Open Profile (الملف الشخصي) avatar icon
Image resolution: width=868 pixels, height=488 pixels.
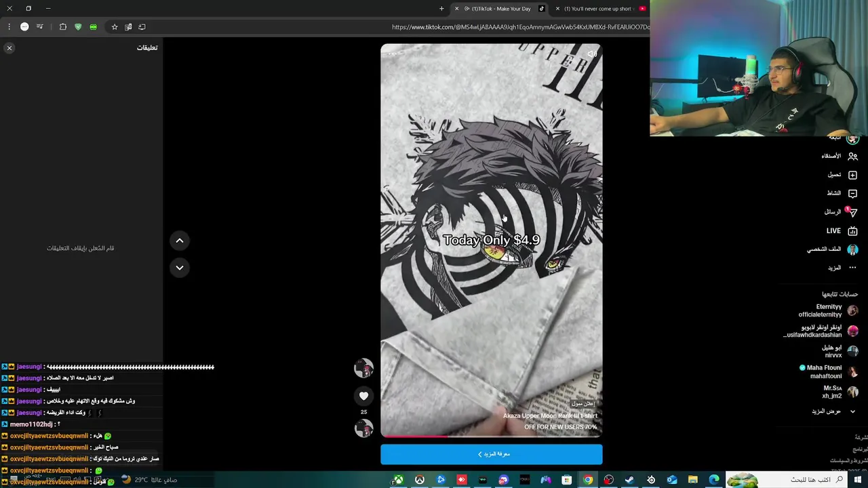[x=852, y=249]
